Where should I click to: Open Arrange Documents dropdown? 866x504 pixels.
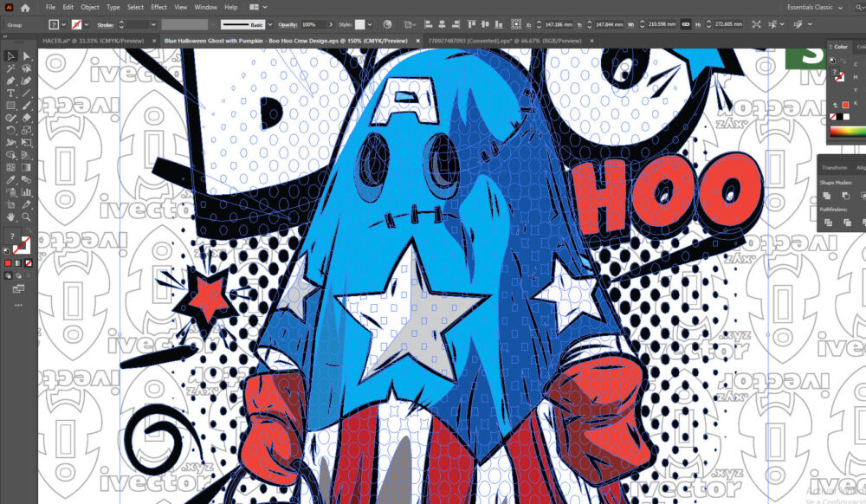tap(258, 8)
